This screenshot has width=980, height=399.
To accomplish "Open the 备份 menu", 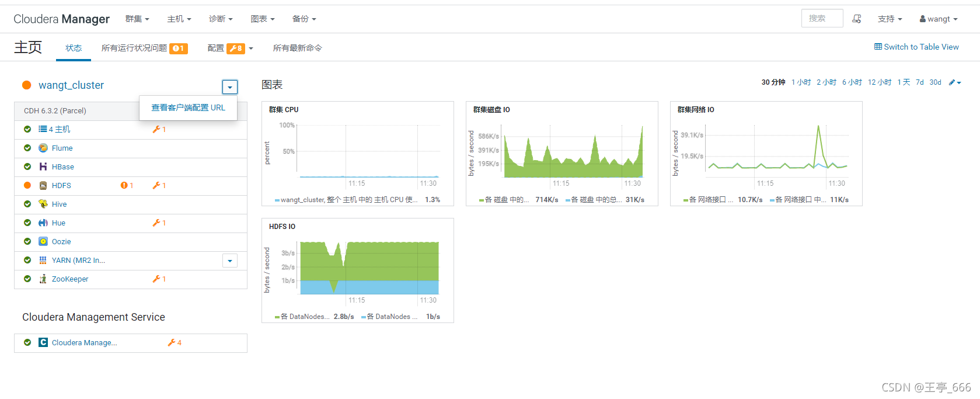I will pyautogui.click(x=304, y=19).
